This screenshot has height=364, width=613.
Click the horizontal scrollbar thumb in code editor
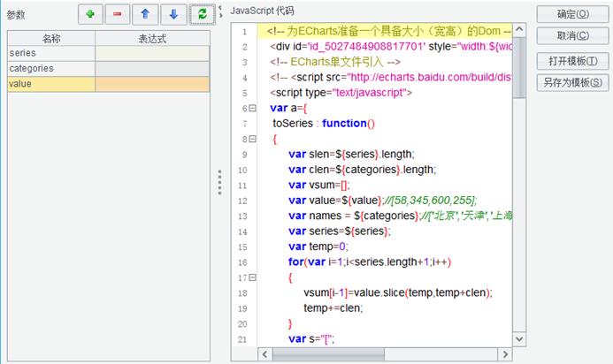(x=328, y=354)
